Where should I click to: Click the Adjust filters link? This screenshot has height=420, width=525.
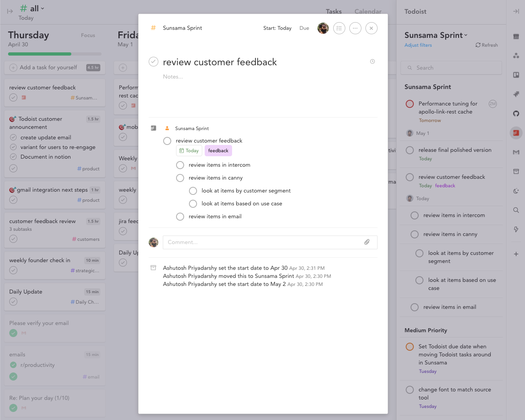coord(418,45)
